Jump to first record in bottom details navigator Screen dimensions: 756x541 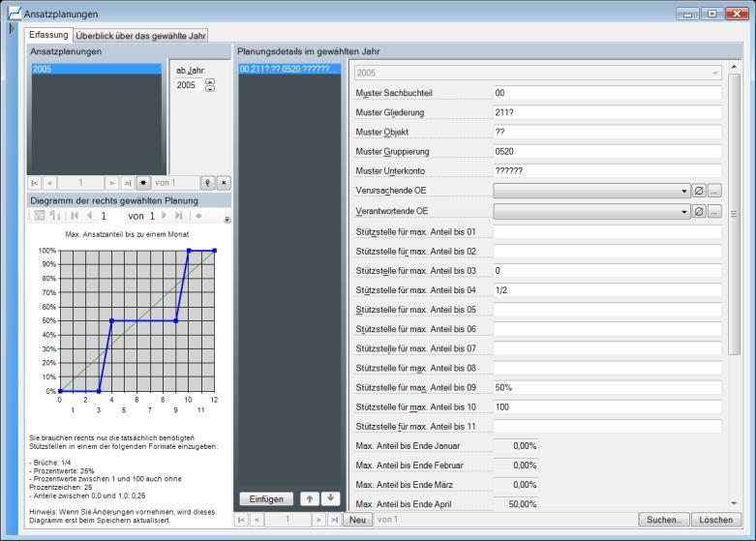tap(241, 520)
